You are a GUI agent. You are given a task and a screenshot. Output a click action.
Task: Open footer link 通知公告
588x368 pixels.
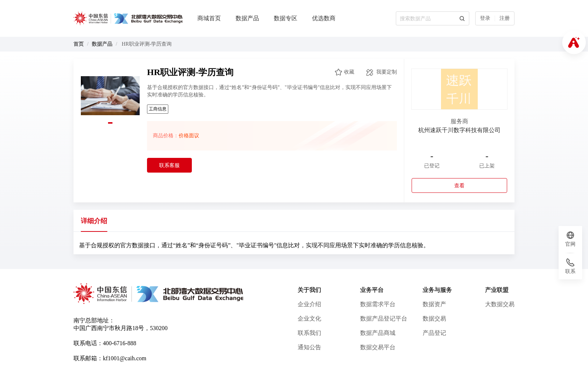309,347
